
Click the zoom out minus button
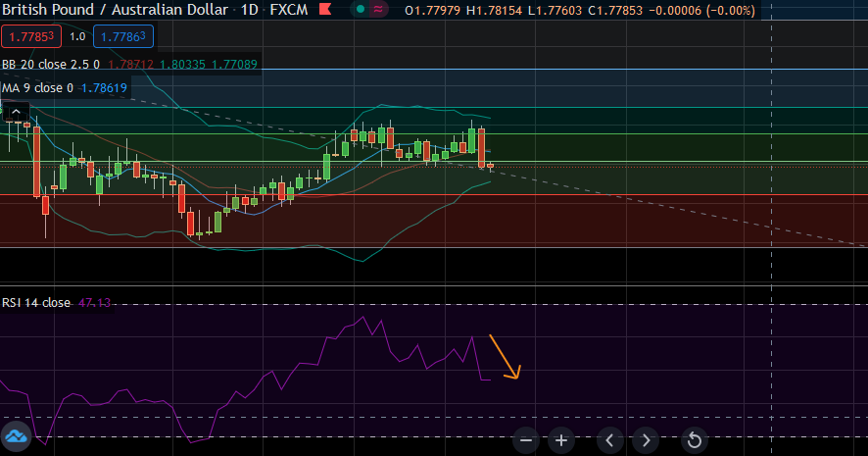[526, 439]
